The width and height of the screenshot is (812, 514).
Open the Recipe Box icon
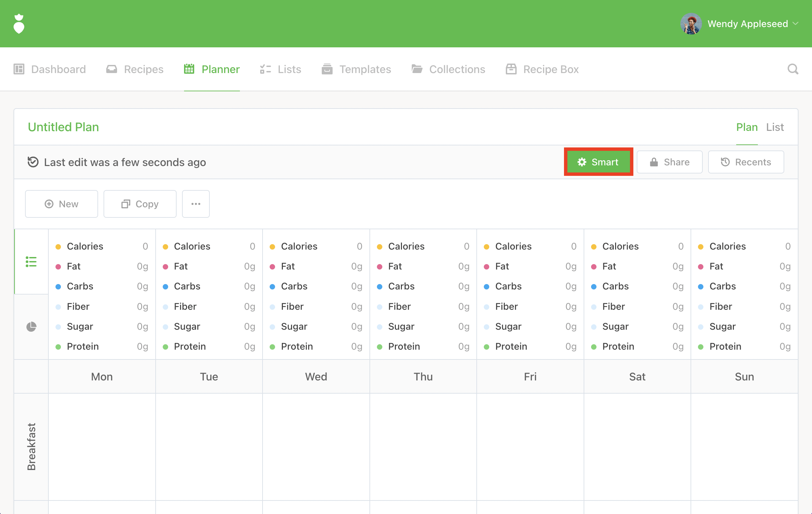[511, 69]
